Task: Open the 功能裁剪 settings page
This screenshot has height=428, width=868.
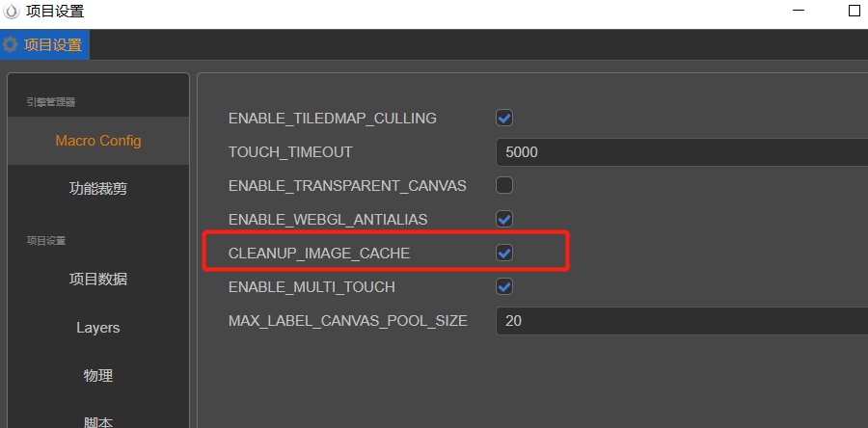Action: [x=98, y=189]
